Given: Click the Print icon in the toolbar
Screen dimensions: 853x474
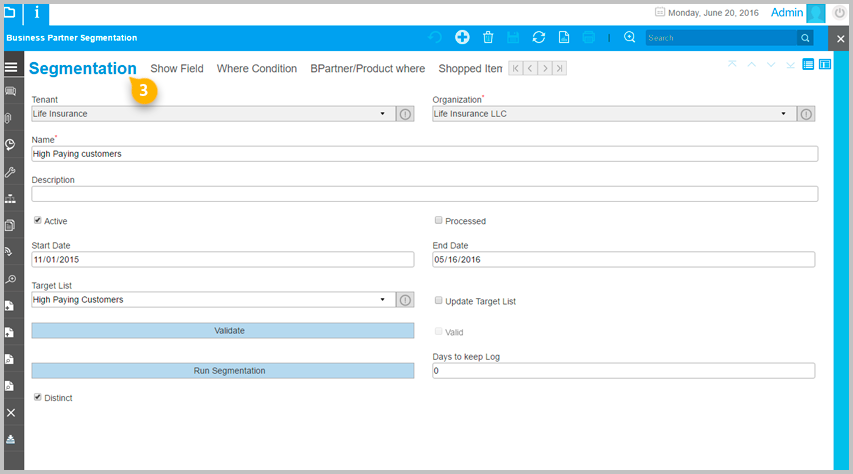Looking at the screenshot, I should point(589,37).
